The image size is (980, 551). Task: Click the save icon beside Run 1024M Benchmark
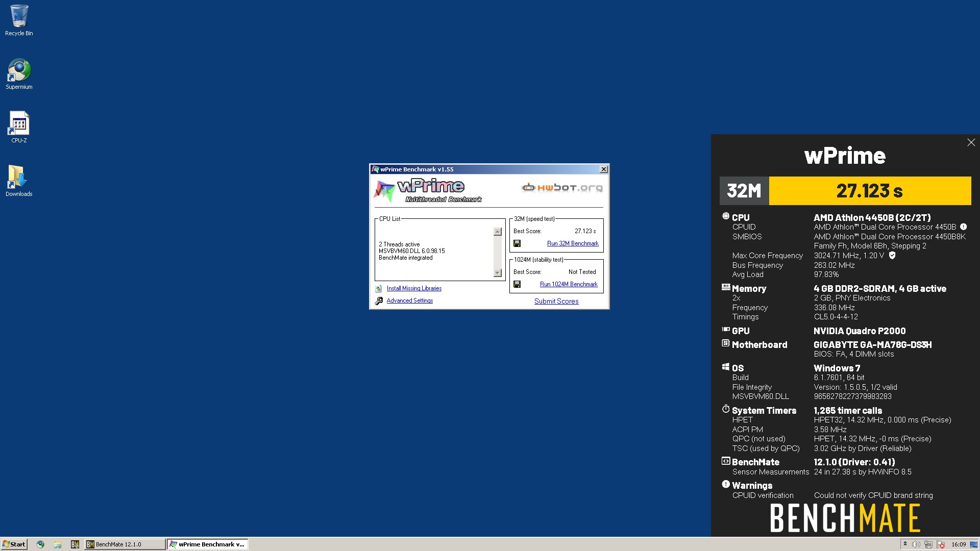(517, 284)
